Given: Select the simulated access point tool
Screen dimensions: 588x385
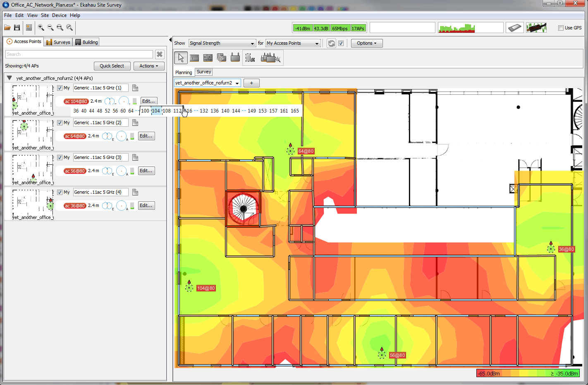Looking at the screenshot, I should pos(235,58).
